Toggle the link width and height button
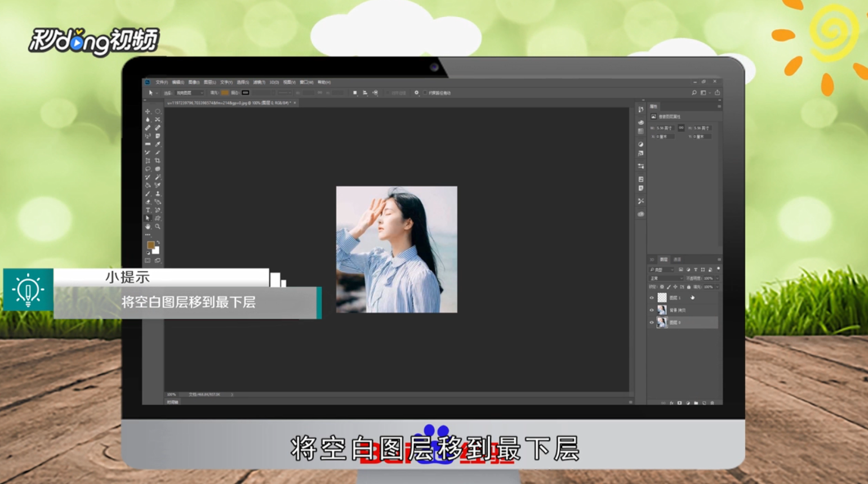 [681, 128]
